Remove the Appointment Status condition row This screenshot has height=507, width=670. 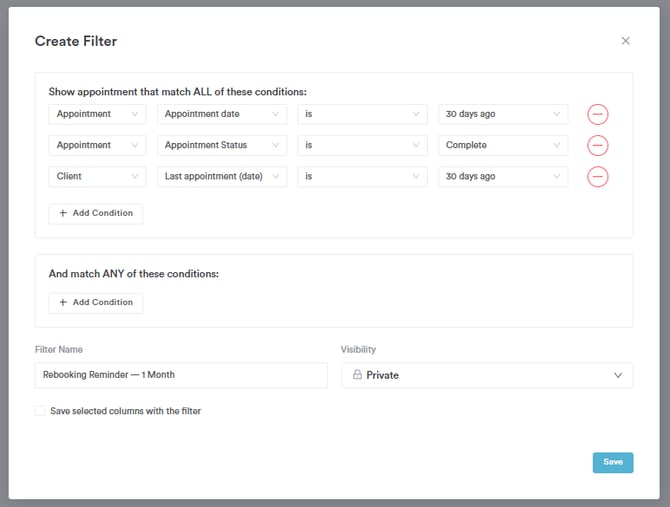(597, 146)
